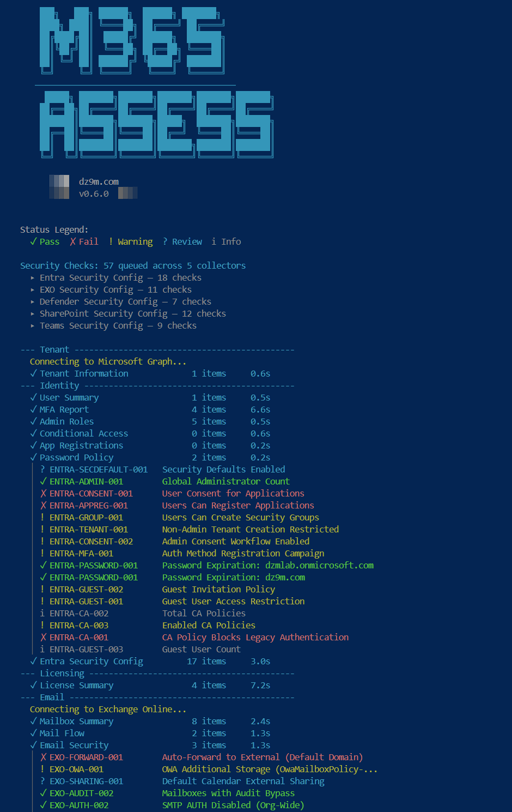Click the checkmark next to Mailbox Summary
This screenshot has width=512, height=812.
pyautogui.click(x=33, y=721)
